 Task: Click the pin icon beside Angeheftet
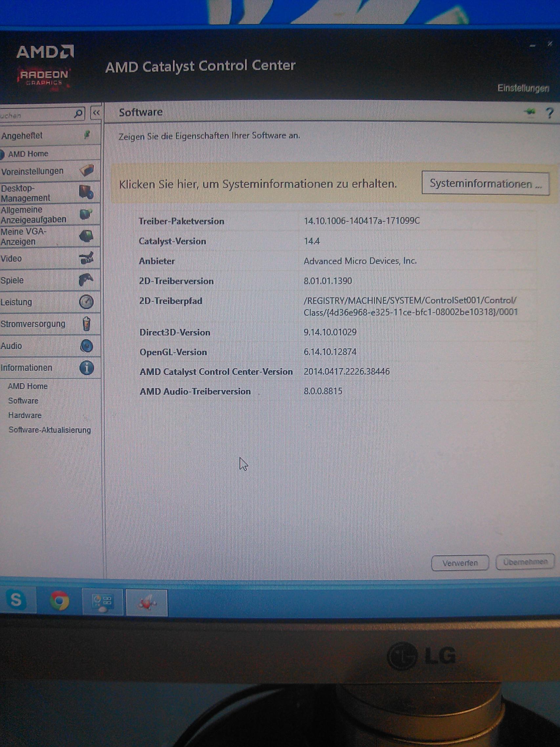pyautogui.click(x=87, y=135)
